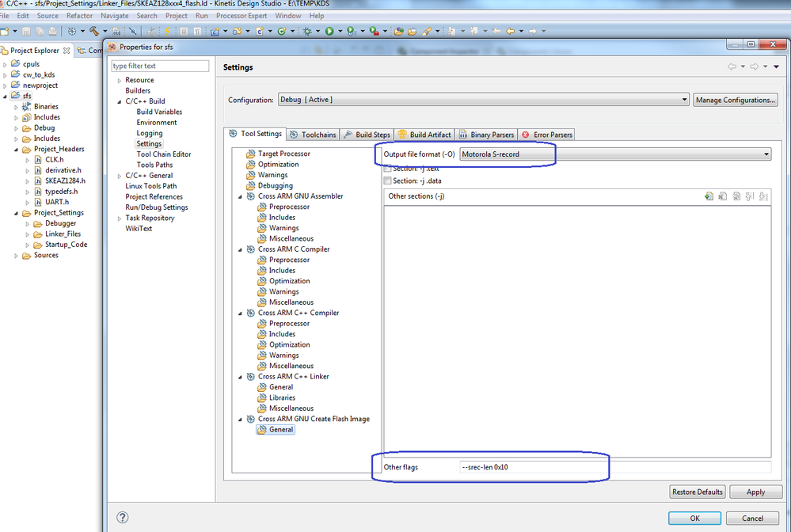Image resolution: width=791 pixels, height=532 pixels.
Task: Select Startup_Code folder in Project Explorer
Action: (66, 245)
